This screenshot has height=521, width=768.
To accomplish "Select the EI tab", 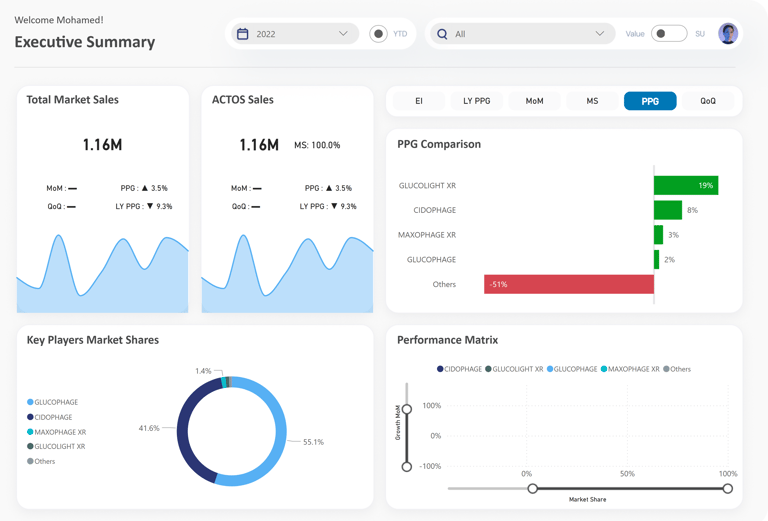I will 419,101.
